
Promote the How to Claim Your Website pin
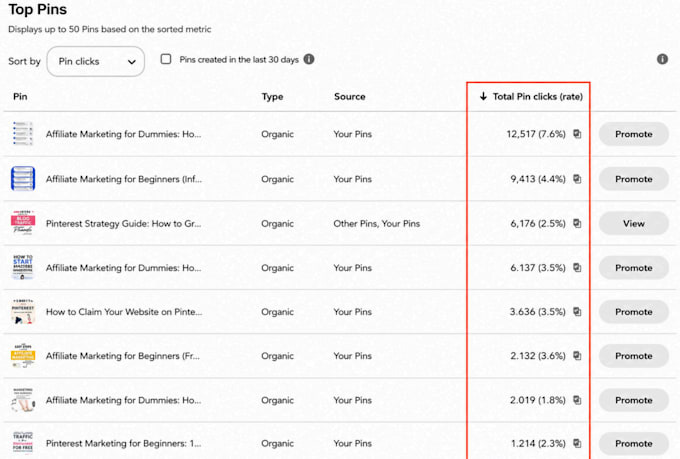coord(634,312)
